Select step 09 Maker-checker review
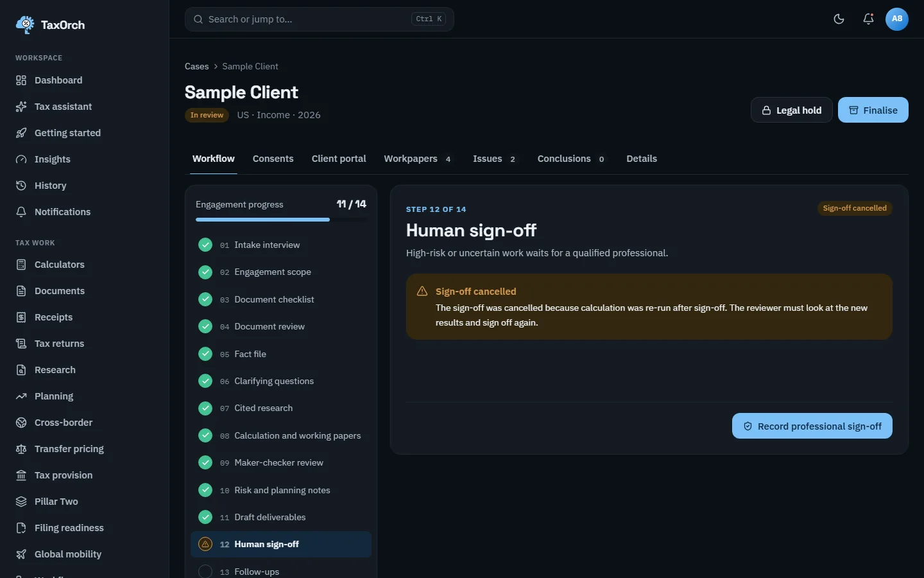 pos(281,462)
